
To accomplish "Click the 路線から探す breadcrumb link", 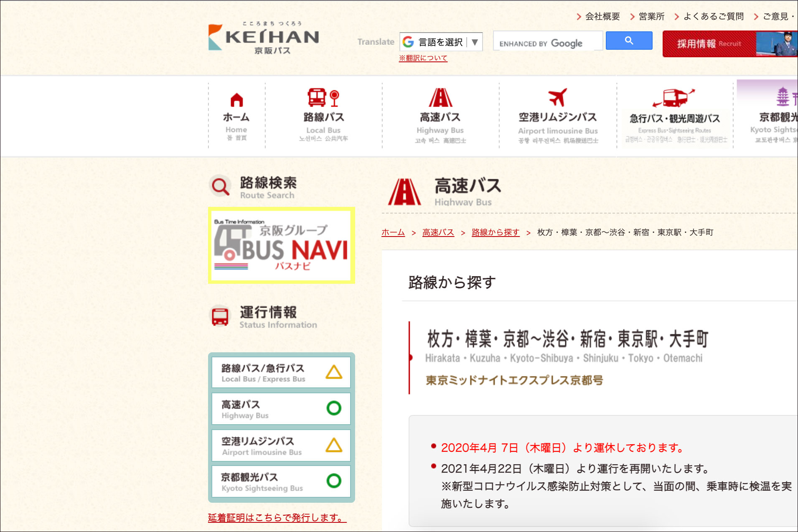I will point(495,232).
